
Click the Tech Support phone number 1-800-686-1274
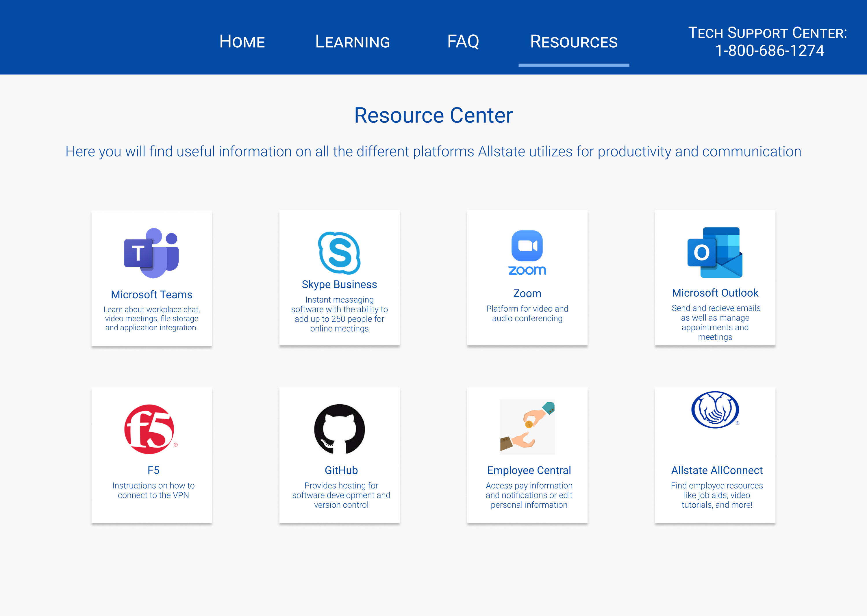(x=769, y=51)
